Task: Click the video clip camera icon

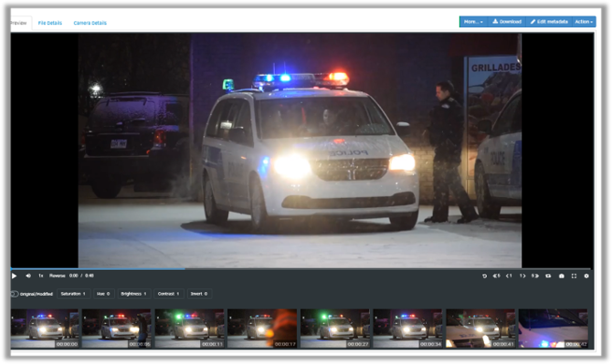Action: (x=548, y=276)
